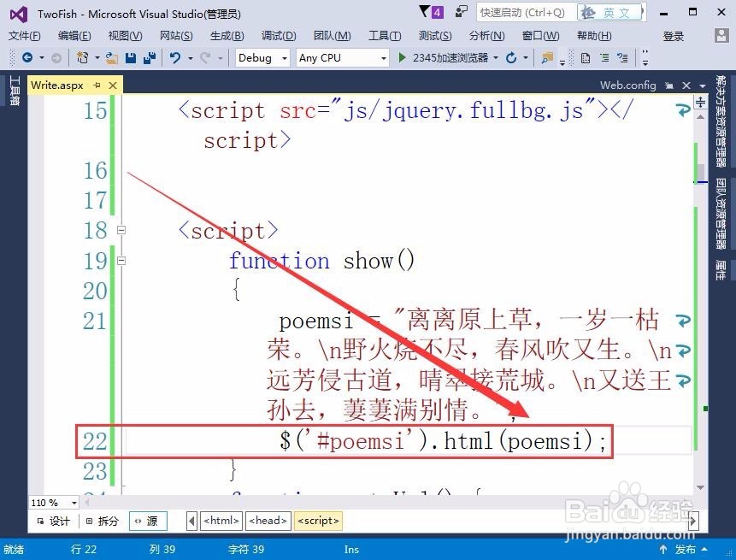Close the Write.aspx tab
This screenshot has height=560, width=736.
pyautogui.click(x=113, y=85)
